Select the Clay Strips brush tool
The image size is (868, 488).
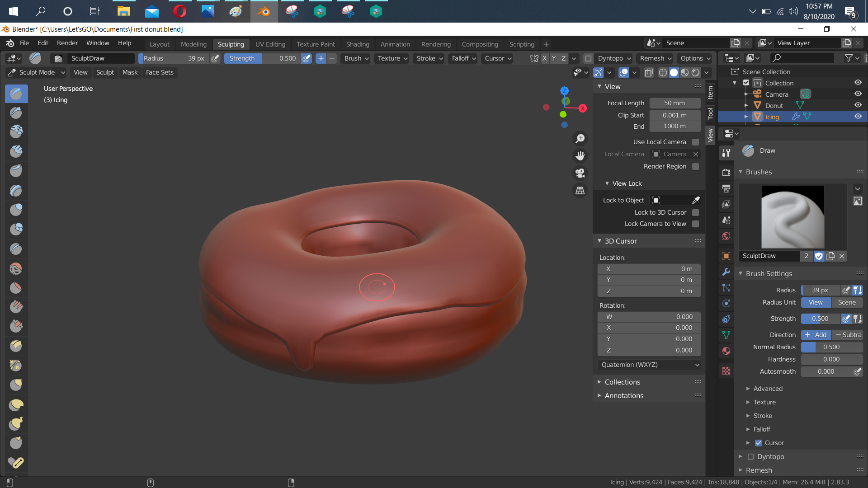click(16, 151)
